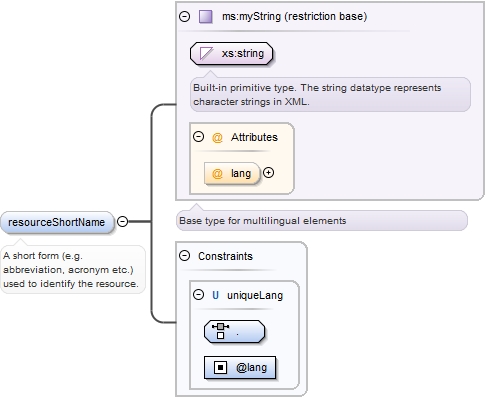Collapse the uniqueLang constraint
The image size is (502, 398).
(198, 295)
